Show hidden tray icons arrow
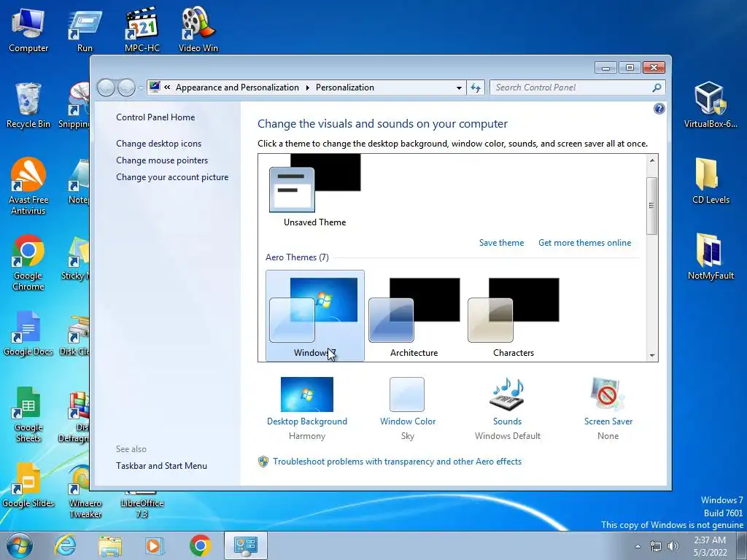Viewport: 747px width, 560px height. pyautogui.click(x=638, y=546)
